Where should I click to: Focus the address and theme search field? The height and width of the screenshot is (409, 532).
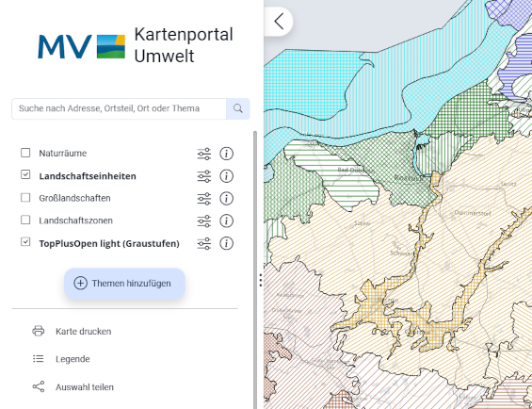click(119, 108)
